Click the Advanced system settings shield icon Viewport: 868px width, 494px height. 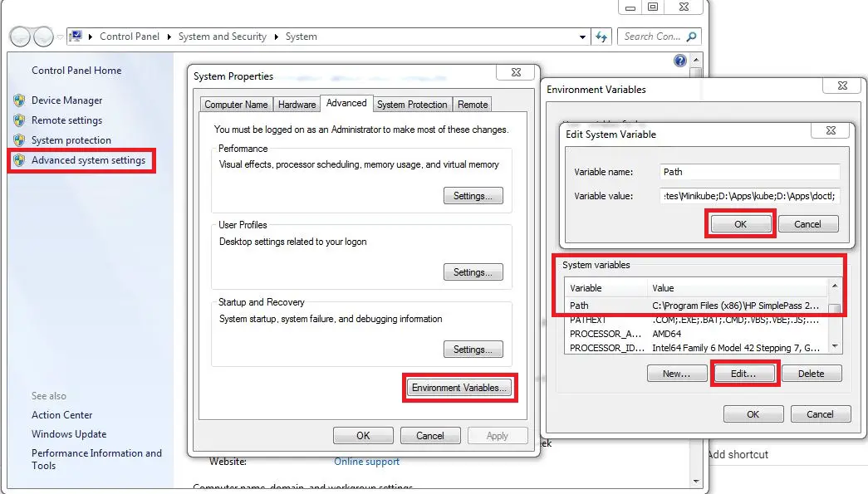click(x=18, y=160)
